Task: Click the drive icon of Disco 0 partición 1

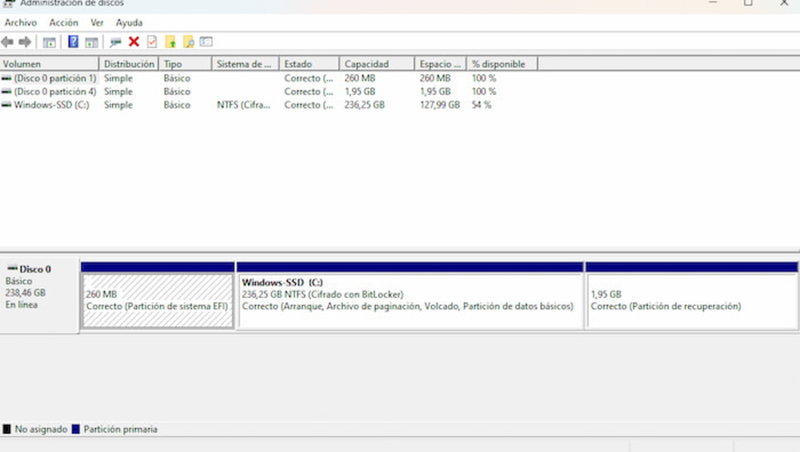Action: click(6, 78)
